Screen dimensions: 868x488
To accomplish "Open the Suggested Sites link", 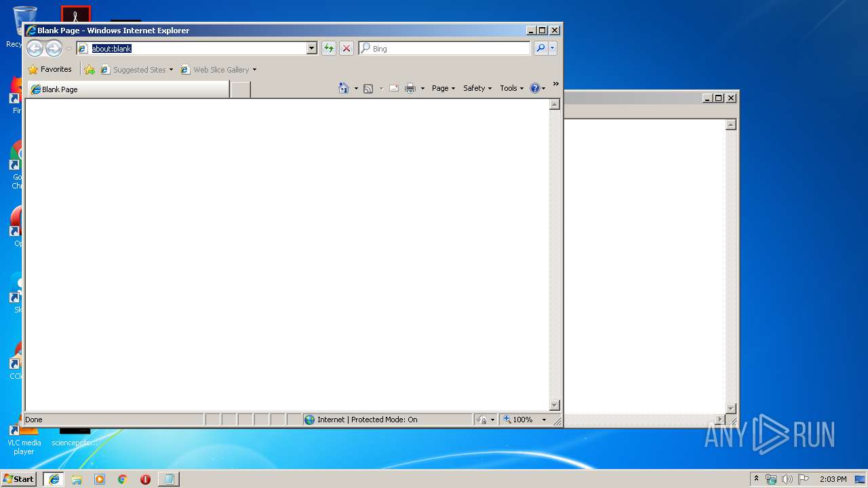I will coord(136,69).
